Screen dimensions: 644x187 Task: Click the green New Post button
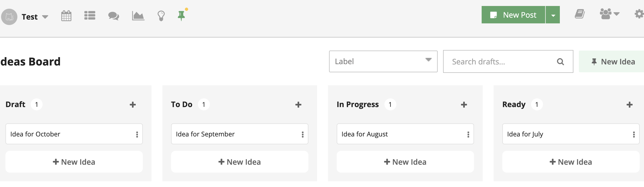513,15
